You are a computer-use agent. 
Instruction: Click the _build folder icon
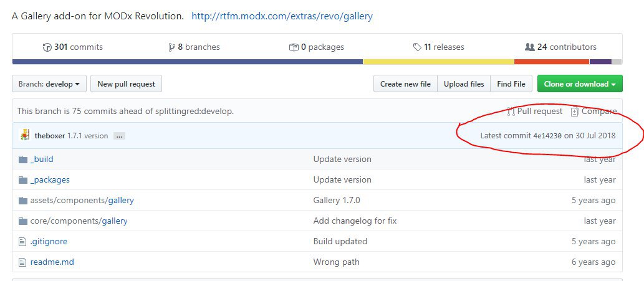pos(23,159)
